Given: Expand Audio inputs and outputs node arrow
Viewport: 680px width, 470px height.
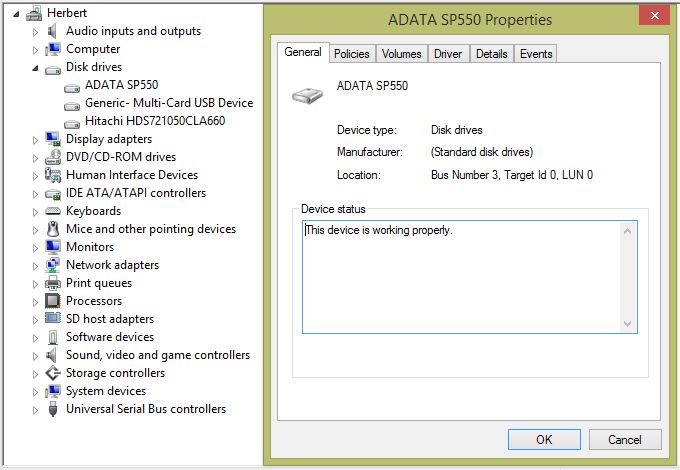Looking at the screenshot, I should 36,32.
